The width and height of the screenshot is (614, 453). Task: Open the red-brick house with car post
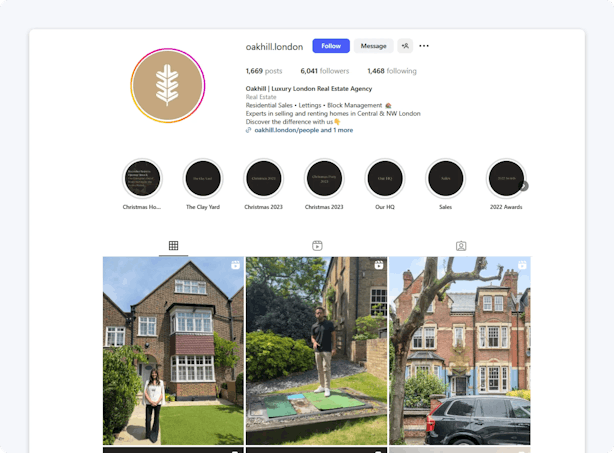460,351
